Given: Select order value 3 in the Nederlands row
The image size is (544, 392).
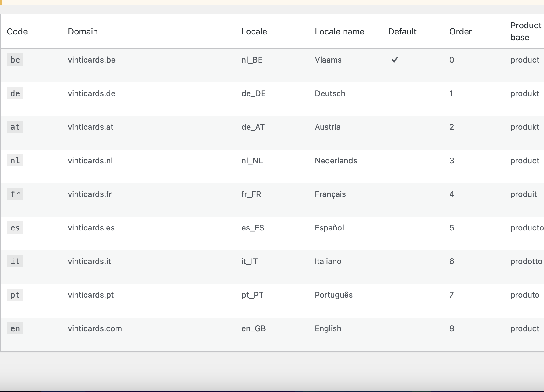Looking at the screenshot, I should click(x=452, y=161).
